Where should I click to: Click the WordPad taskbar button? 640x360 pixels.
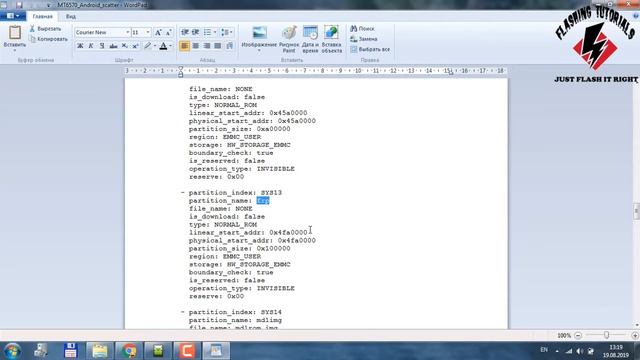click(216, 351)
